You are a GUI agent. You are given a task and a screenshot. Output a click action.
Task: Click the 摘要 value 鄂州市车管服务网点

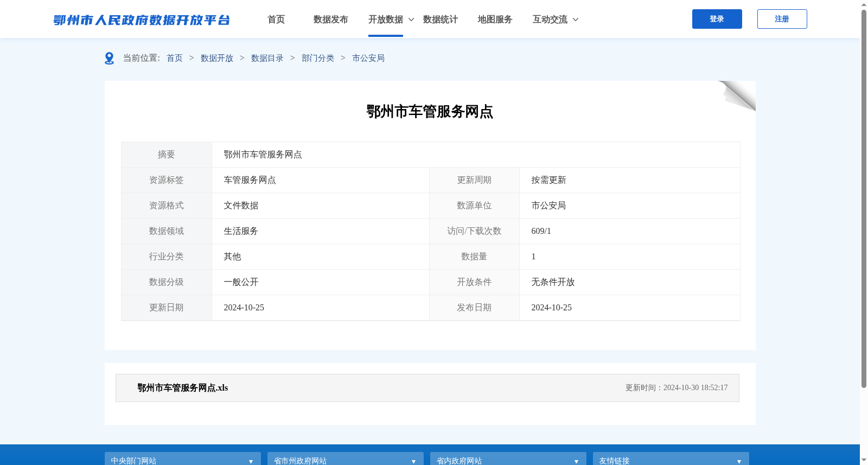(x=263, y=155)
